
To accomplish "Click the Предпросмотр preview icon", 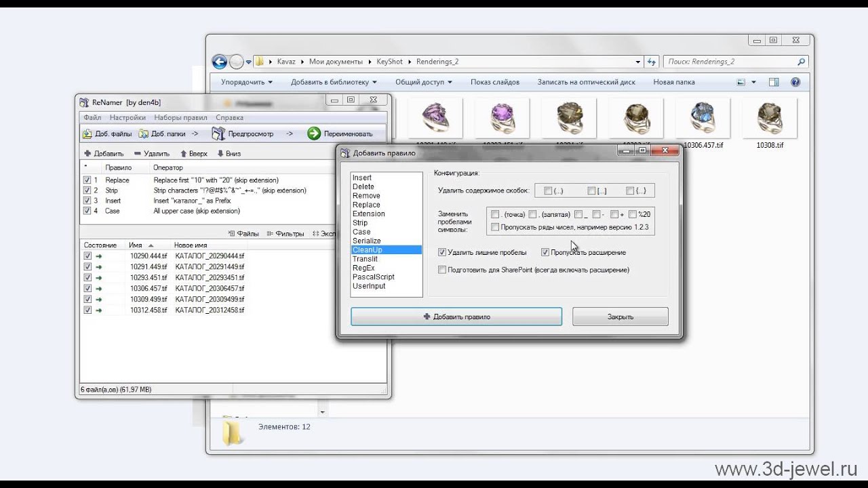I will [218, 134].
